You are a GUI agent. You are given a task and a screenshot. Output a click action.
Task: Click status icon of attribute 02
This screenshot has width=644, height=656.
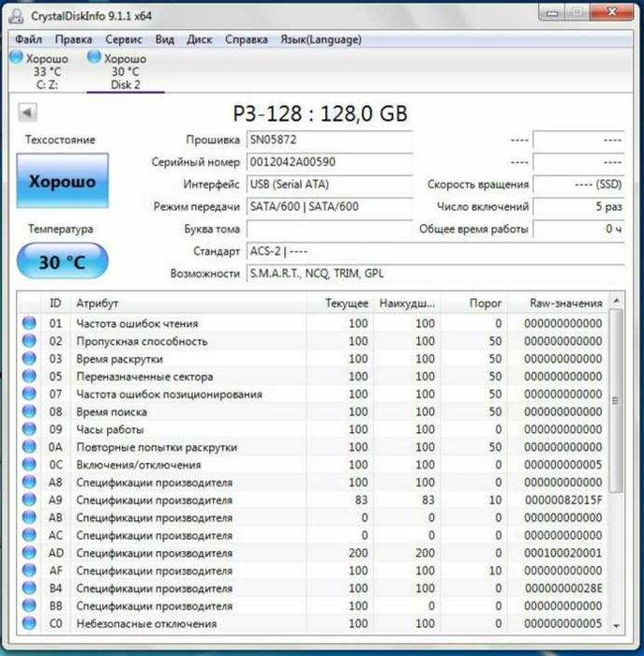point(29,340)
